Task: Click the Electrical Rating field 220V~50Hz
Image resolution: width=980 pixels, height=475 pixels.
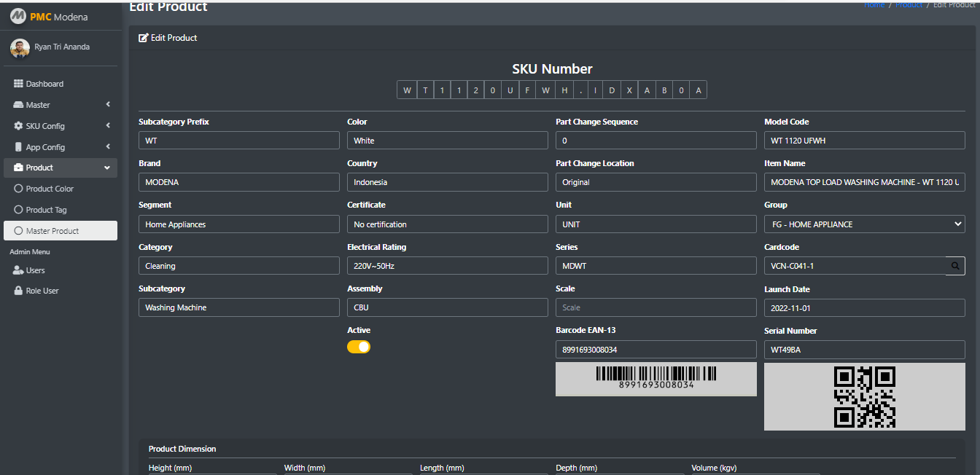Action: click(x=448, y=266)
